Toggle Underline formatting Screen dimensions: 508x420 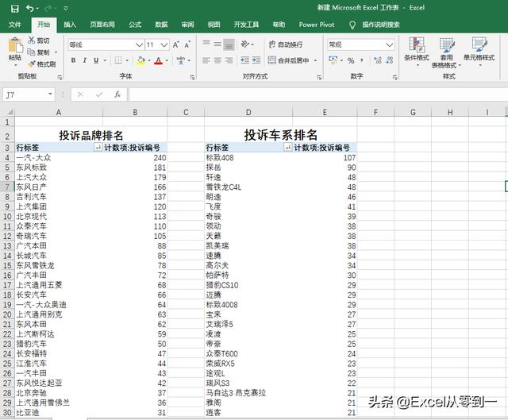tap(96, 60)
